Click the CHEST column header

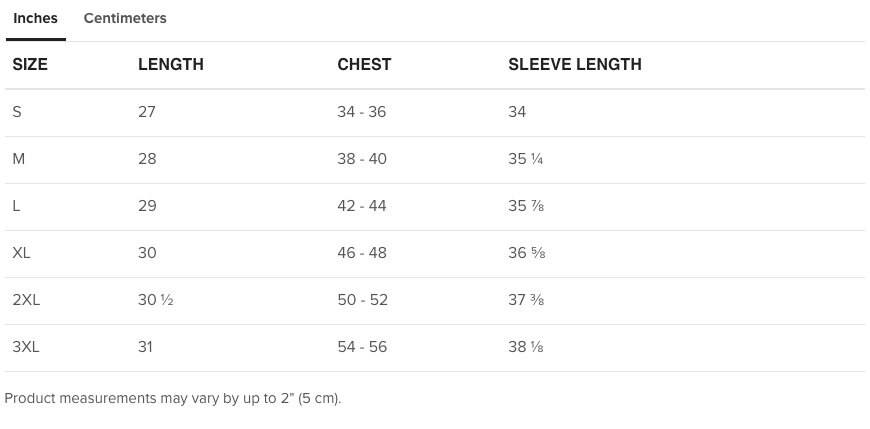364,64
